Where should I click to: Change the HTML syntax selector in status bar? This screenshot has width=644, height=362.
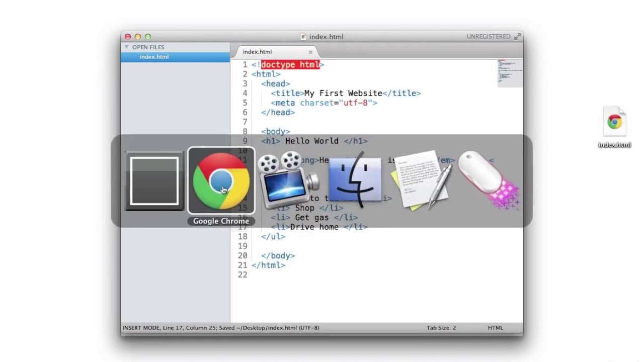[x=495, y=328]
